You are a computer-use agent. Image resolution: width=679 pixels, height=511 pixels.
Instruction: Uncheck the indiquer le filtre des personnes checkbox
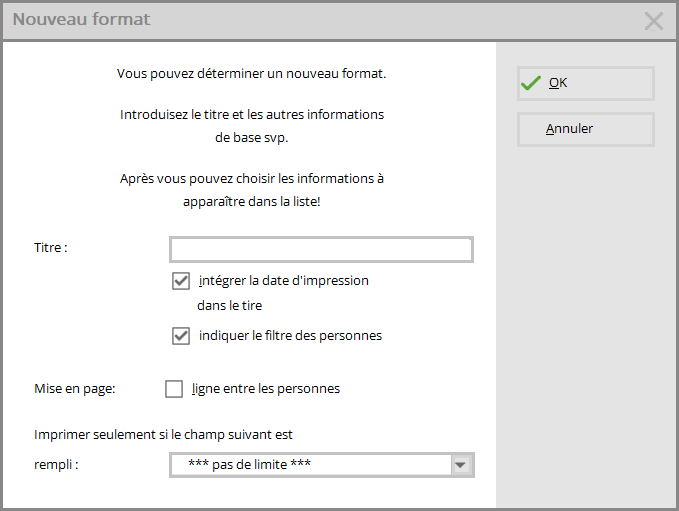(181, 336)
